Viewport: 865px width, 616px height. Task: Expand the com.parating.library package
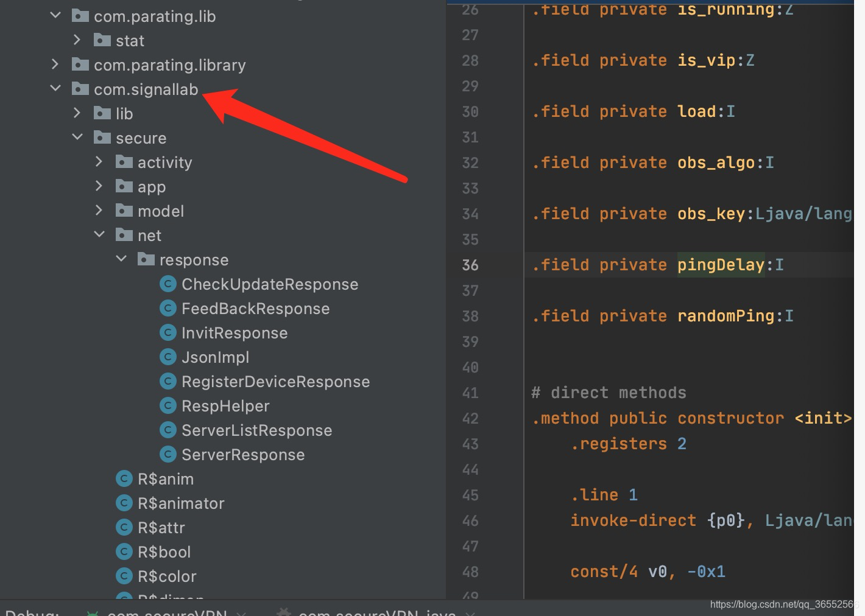click(x=55, y=64)
